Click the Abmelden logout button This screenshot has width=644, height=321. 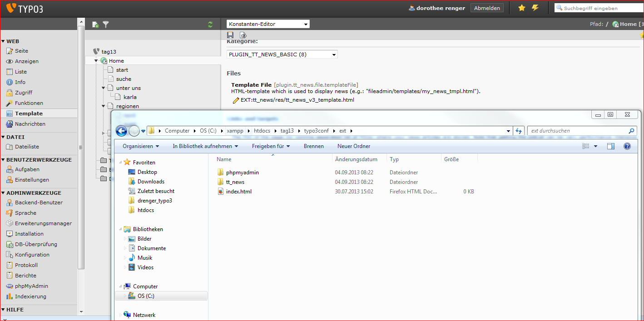[x=487, y=8]
